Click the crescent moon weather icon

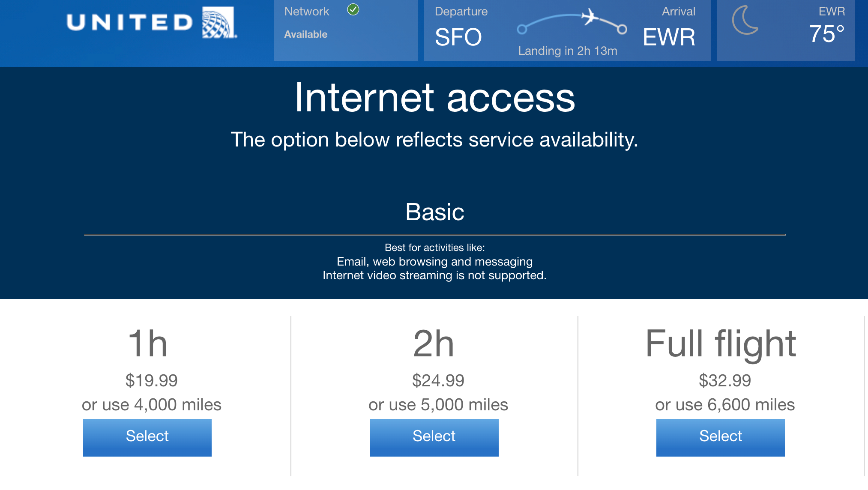click(x=745, y=20)
